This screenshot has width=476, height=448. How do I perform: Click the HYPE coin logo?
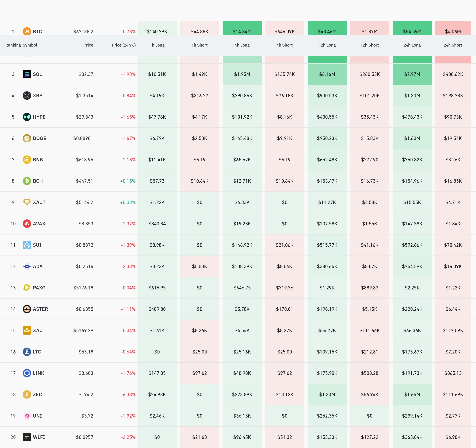[27, 117]
